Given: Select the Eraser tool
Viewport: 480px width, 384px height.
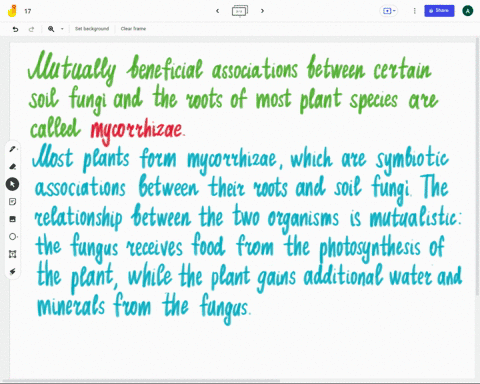Looking at the screenshot, I should point(12,166).
